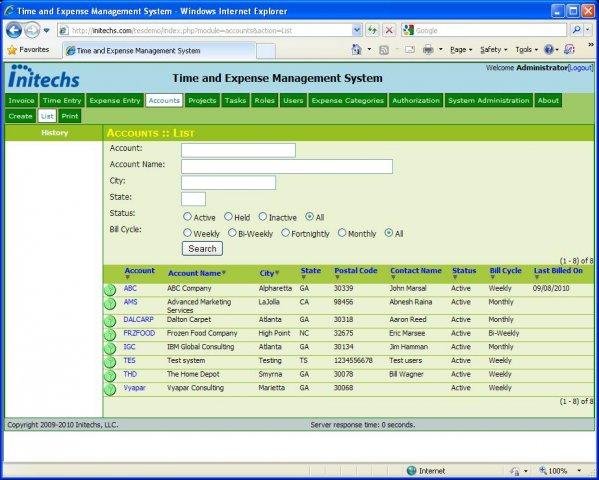Select the Inactive status radio button
Image resolution: width=599 pixels, height=480 pixels.
coord(262,217)
